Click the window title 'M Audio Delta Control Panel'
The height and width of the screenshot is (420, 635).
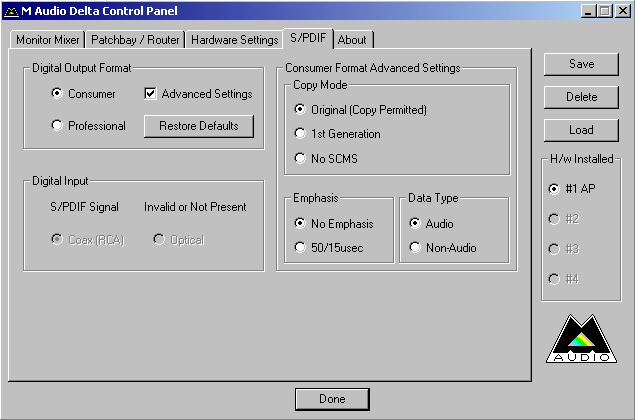(99, 11)
